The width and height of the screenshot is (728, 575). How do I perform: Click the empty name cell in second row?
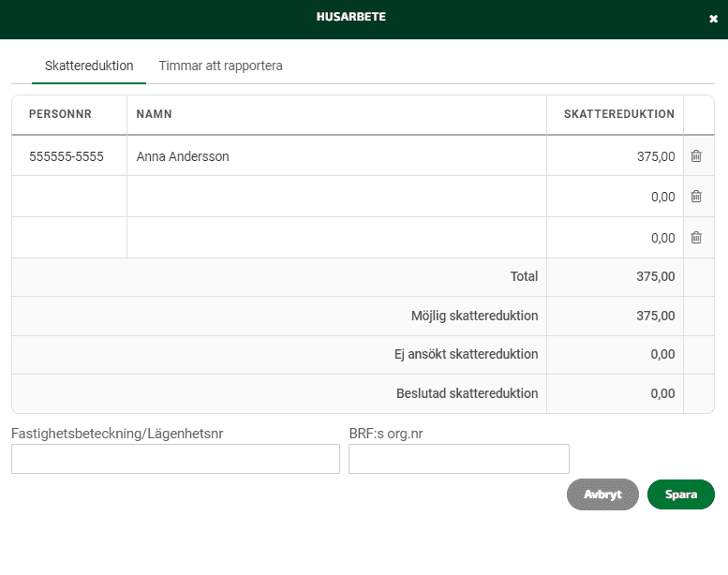336,197
